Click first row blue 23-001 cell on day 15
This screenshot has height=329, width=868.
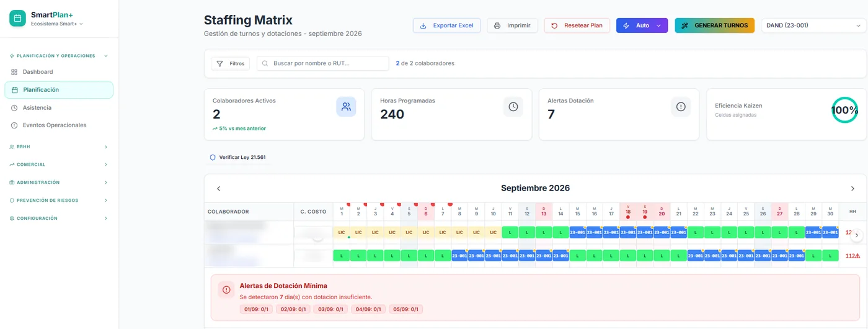point(577,232)
